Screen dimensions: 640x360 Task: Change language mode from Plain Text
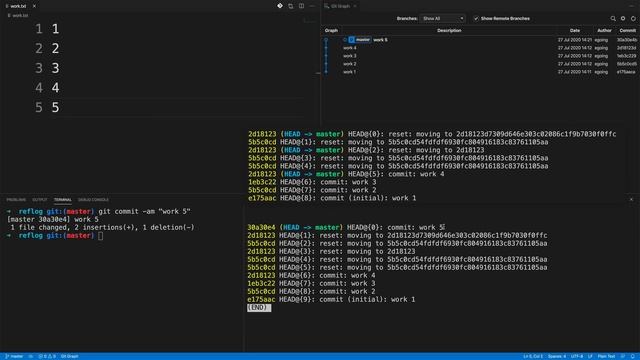tap(606, 356)
